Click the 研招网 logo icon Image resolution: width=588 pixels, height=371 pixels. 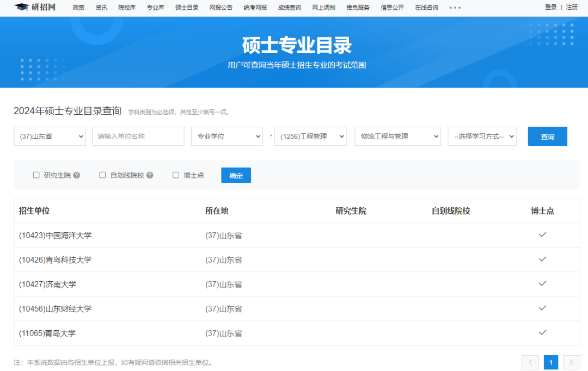click(21, 7)
